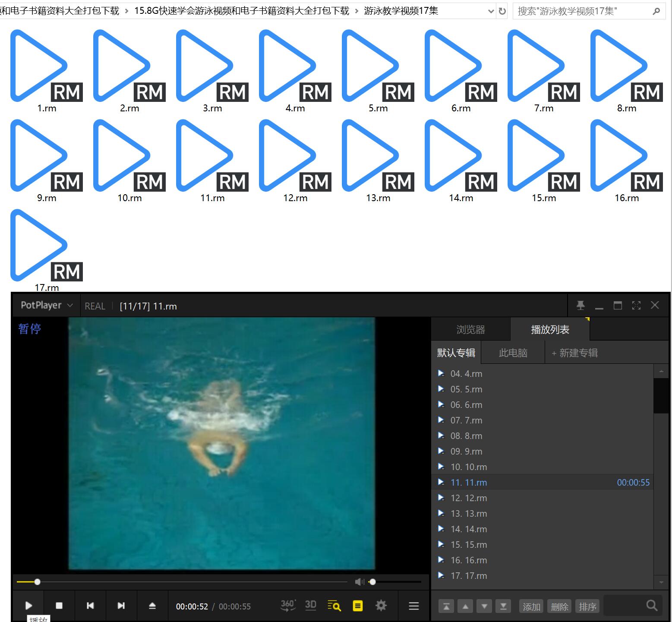Select the 此电脑 album tab
This screenshot has height=622, width=672.
[x=513, y=353]
